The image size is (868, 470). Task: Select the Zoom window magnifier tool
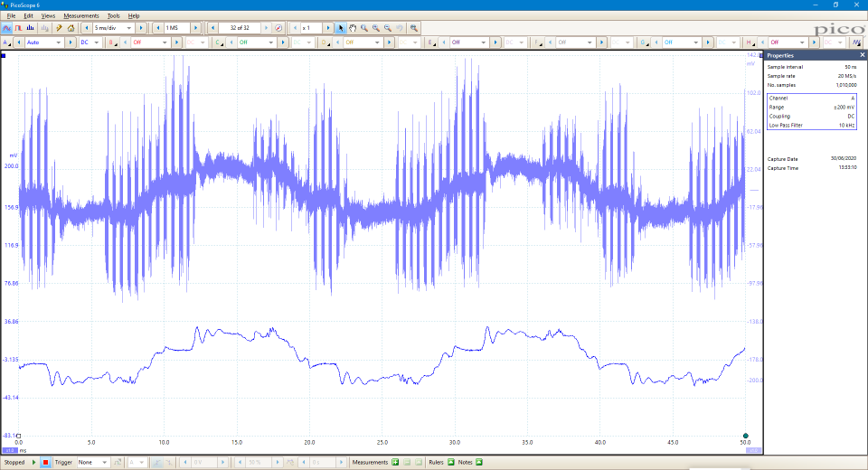point(363,28)
